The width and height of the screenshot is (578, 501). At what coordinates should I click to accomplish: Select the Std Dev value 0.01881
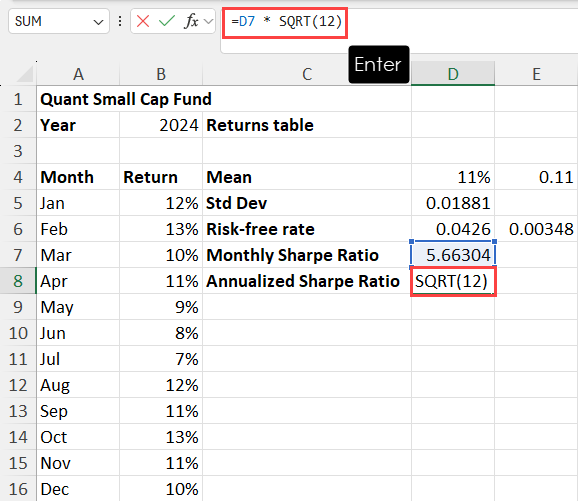pyautogui.click(x=453, y=203)
